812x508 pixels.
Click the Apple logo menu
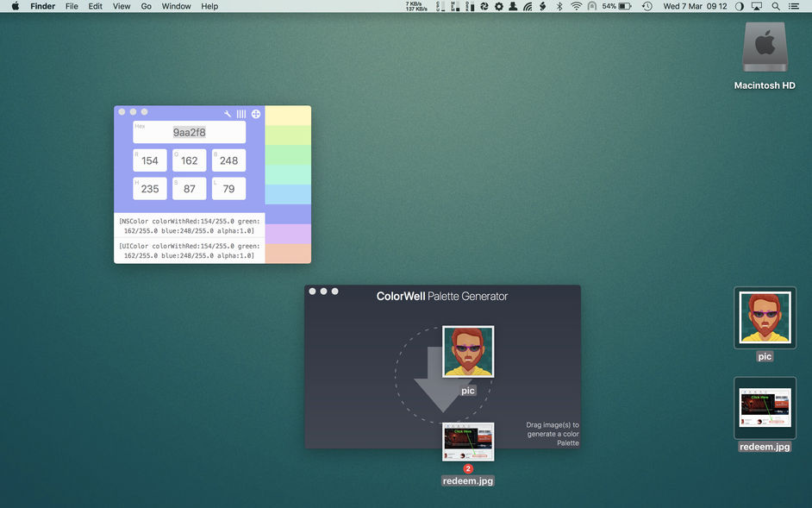(x=15, y=6)
